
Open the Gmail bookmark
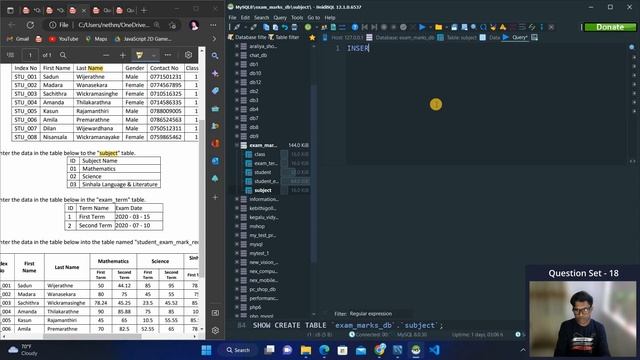pyautogui.click(x=18, y=39)
